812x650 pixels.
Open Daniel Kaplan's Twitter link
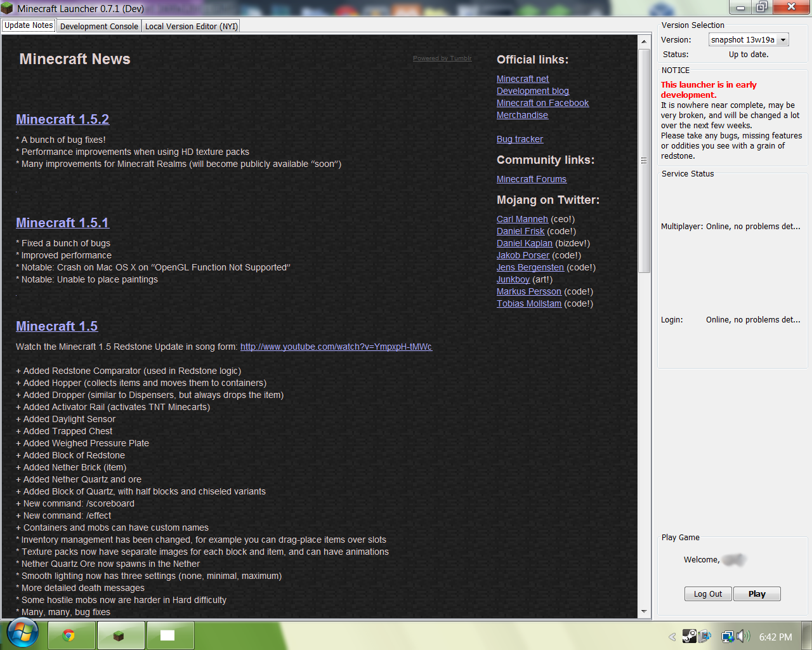point(525,243)
